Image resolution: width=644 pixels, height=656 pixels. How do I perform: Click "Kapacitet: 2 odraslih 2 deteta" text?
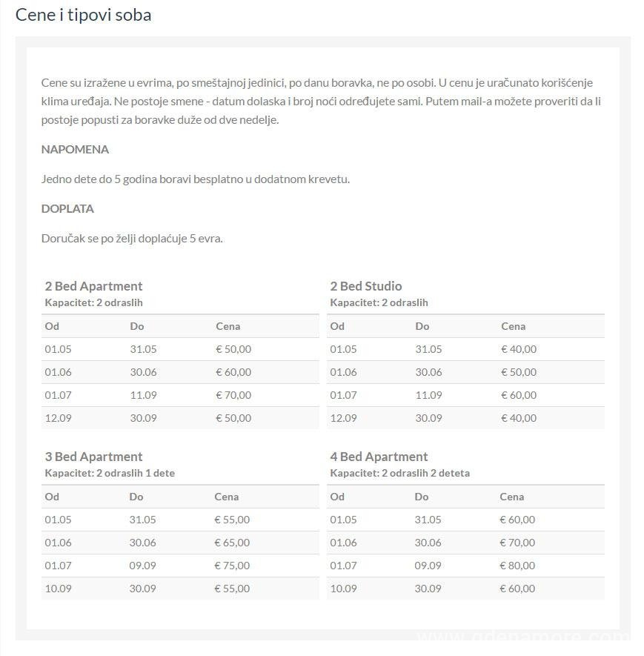399,473
